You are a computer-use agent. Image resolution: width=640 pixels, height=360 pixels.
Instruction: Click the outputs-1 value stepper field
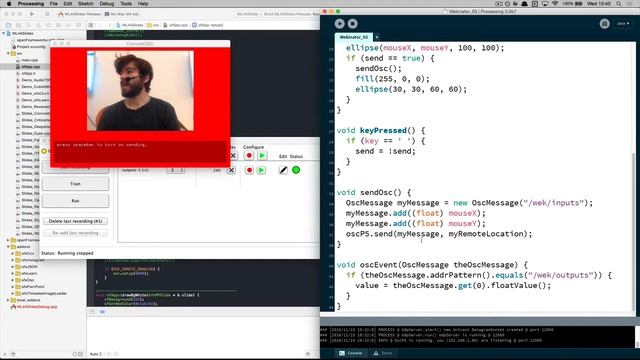tap(176, 170)
